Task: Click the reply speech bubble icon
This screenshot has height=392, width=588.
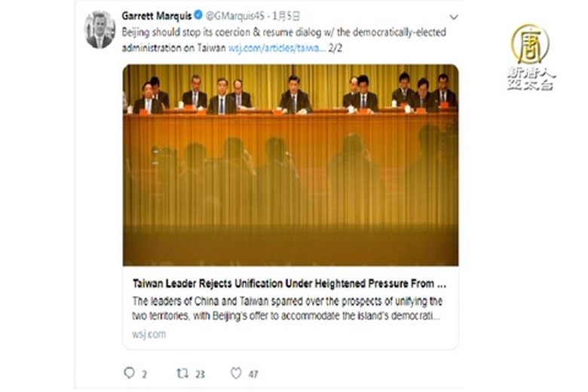Action: click(128, 372)
